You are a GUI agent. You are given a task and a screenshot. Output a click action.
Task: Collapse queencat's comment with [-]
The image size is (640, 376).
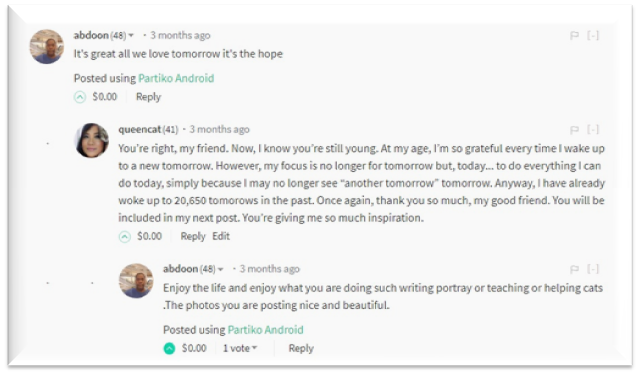click(593, 130)
